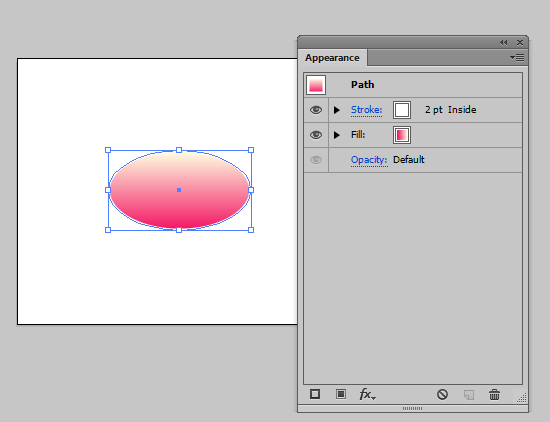
Task: Click the white Stroke color swatch
Action: tap(402, 110)
